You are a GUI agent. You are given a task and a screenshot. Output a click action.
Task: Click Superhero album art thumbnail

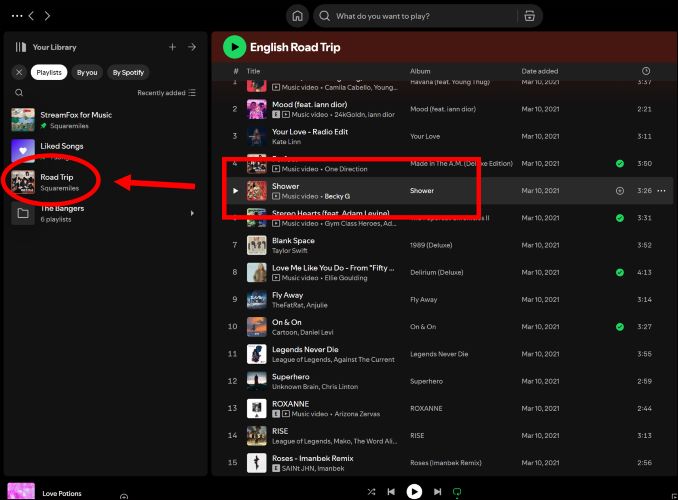tap(256, 381)
